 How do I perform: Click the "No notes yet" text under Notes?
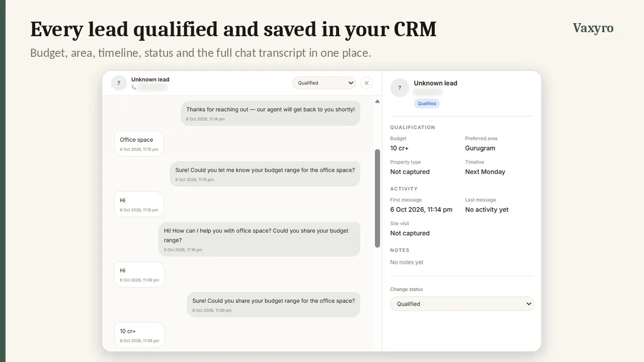click(x=407, y=262)
